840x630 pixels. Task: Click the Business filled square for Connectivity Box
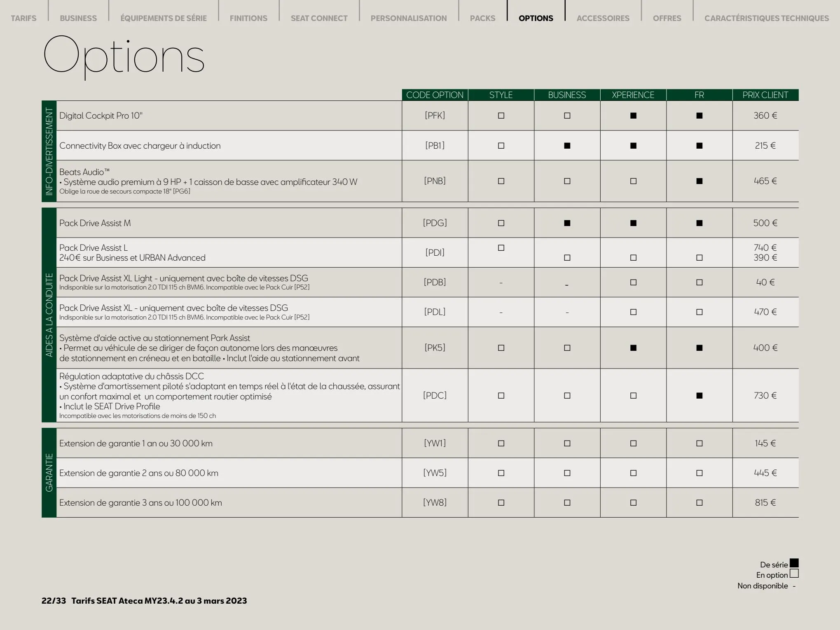567,146
